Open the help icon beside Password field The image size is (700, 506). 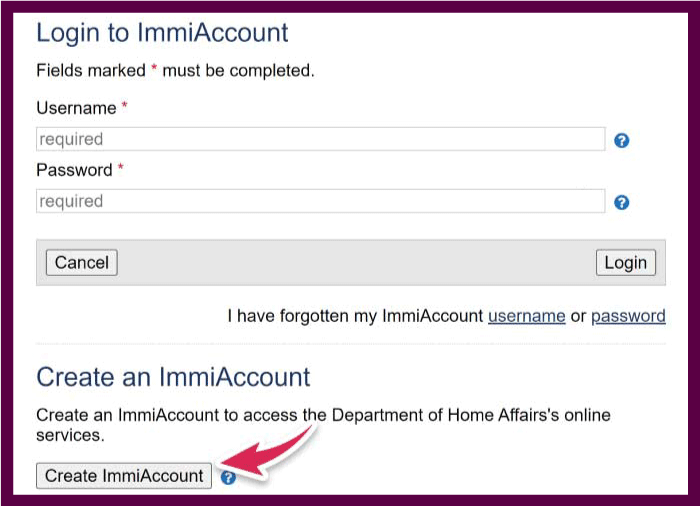pyautogui.click(x=621, y=202)
